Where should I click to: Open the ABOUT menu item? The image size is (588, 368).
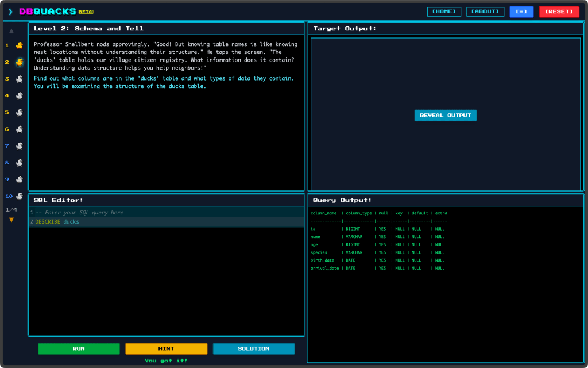click(485, 11)
